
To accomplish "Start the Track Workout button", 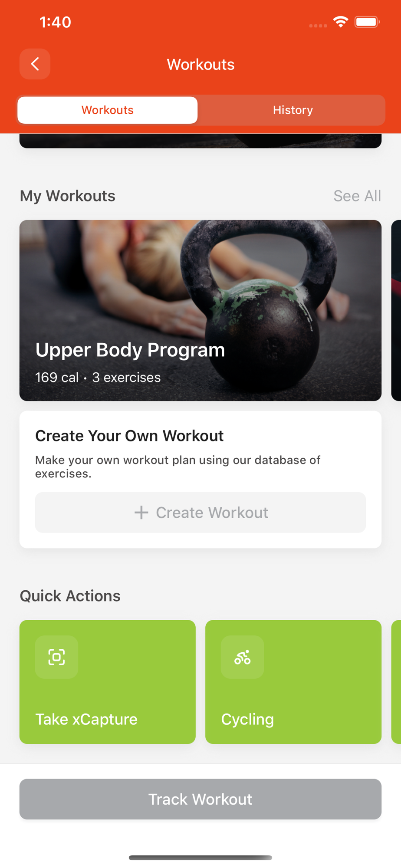I will coord(200,799).
